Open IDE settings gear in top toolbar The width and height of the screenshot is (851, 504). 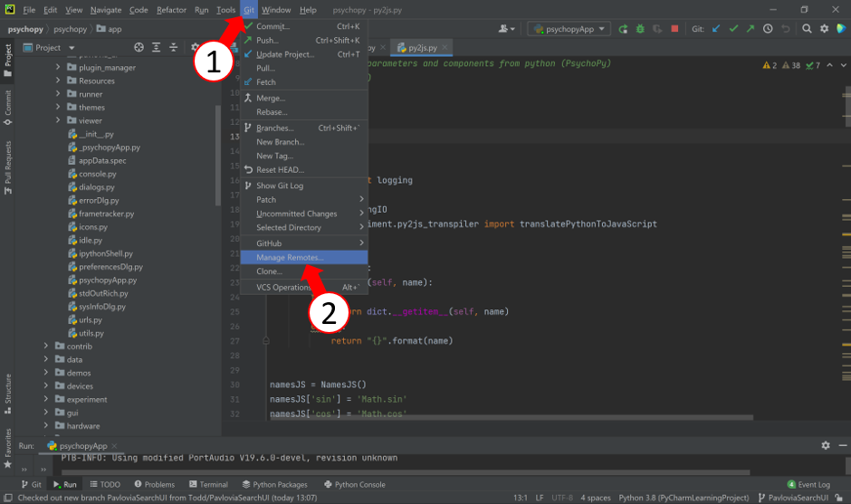[825, 29]
